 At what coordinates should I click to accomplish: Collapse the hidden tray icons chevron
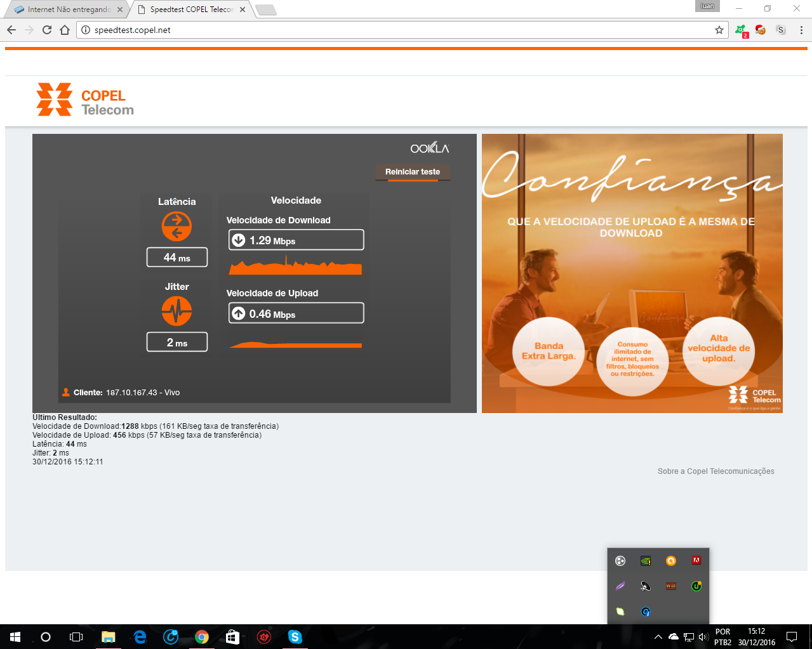pos(658,637)
